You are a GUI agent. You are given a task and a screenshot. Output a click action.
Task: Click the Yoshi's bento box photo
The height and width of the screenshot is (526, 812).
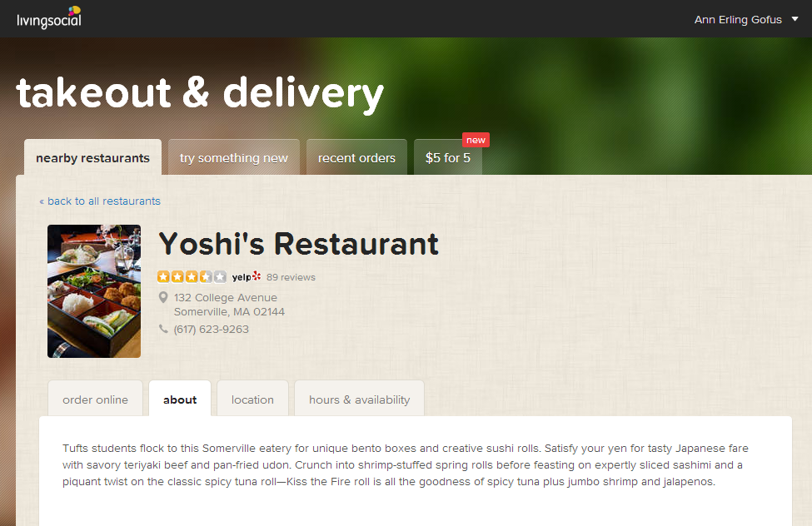click(94, 291)
